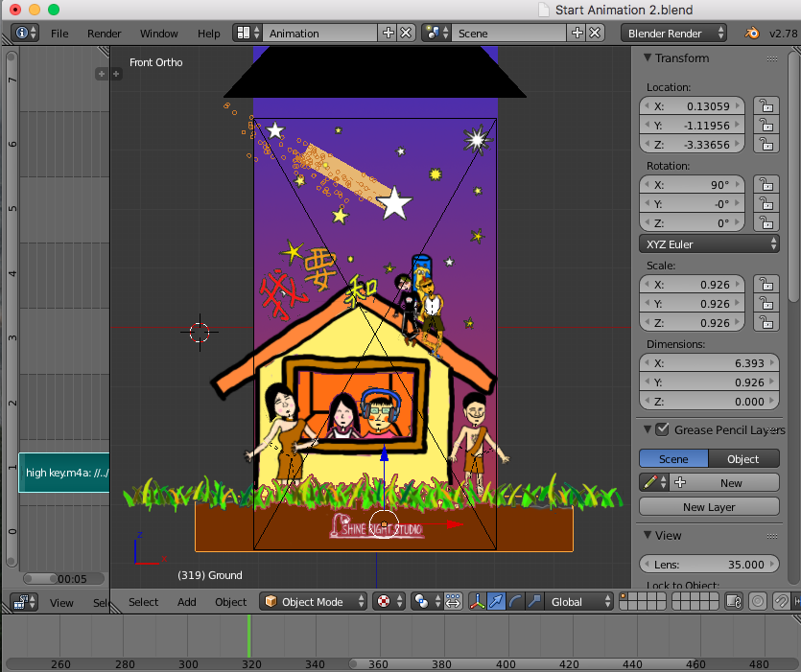
Task: Click the first scene layer button grid
Action: point(642,601)
